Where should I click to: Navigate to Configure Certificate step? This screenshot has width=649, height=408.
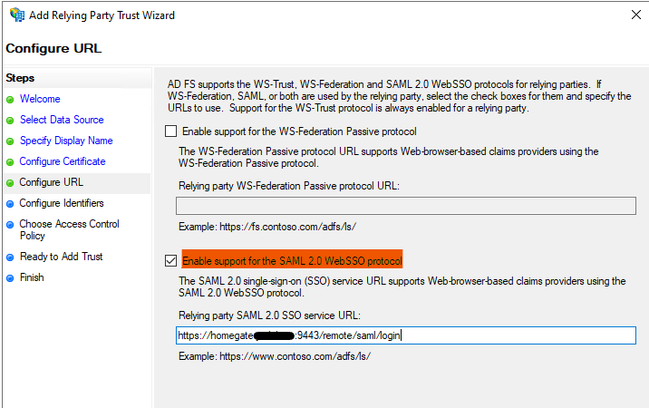pos(62,162)
